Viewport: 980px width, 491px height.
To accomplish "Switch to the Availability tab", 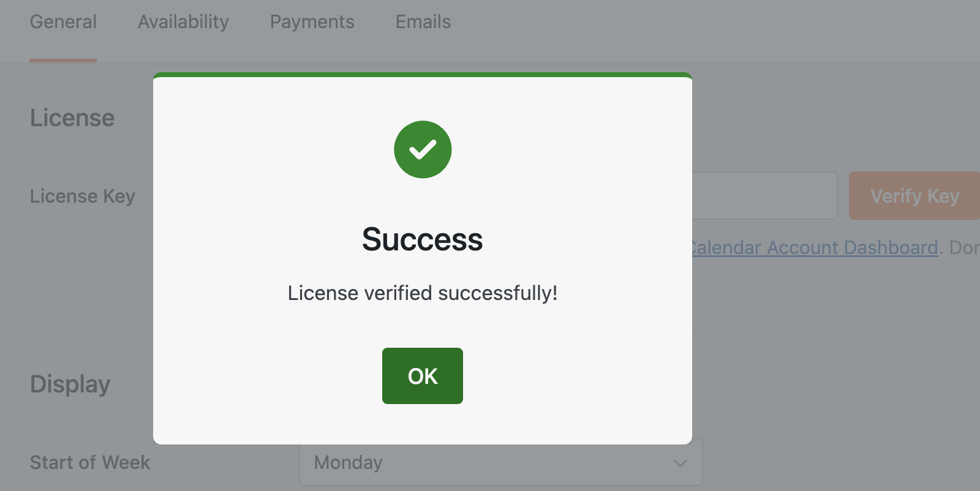I will pos(183,22).
